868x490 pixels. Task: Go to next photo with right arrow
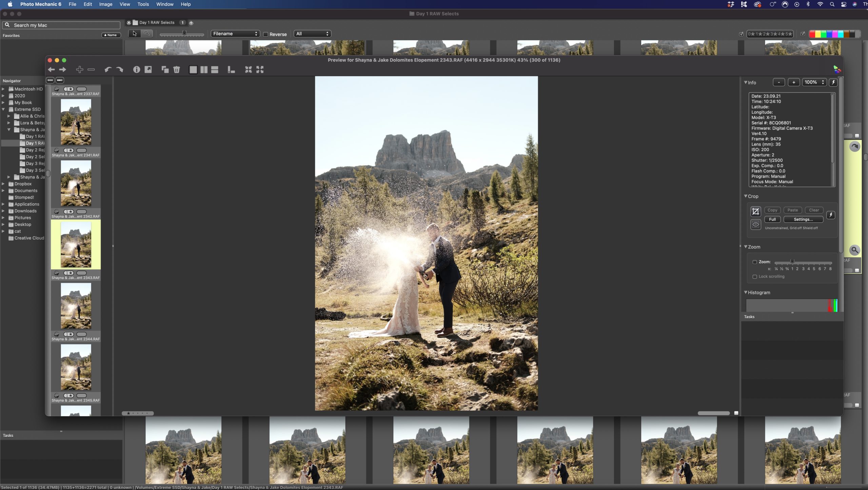click(63, 70)
